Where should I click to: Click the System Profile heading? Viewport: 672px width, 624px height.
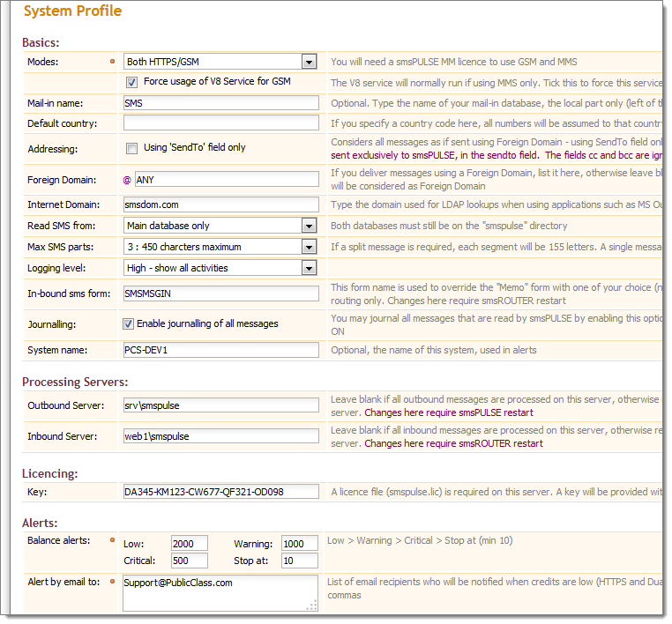click(x=72, y=11)
